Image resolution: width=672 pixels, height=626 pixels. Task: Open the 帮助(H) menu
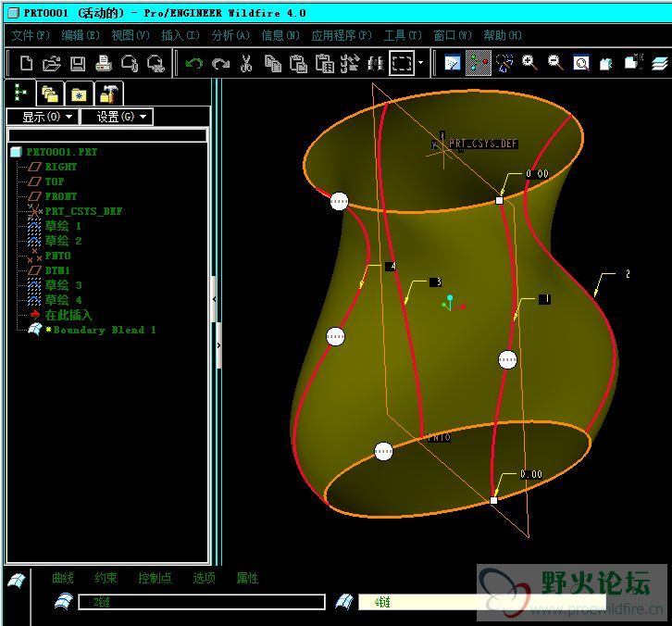point(503,35)
